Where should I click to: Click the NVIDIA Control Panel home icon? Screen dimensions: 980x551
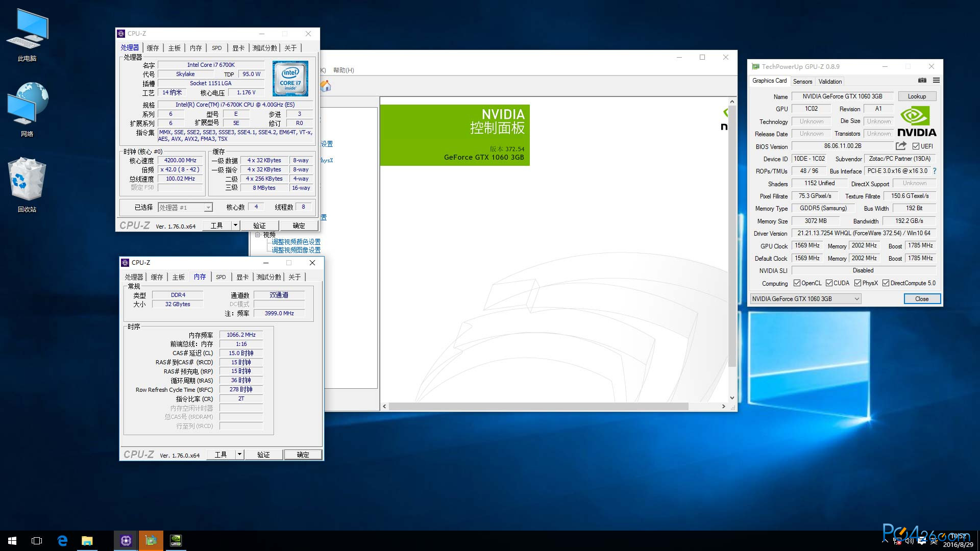coord(326,86)
